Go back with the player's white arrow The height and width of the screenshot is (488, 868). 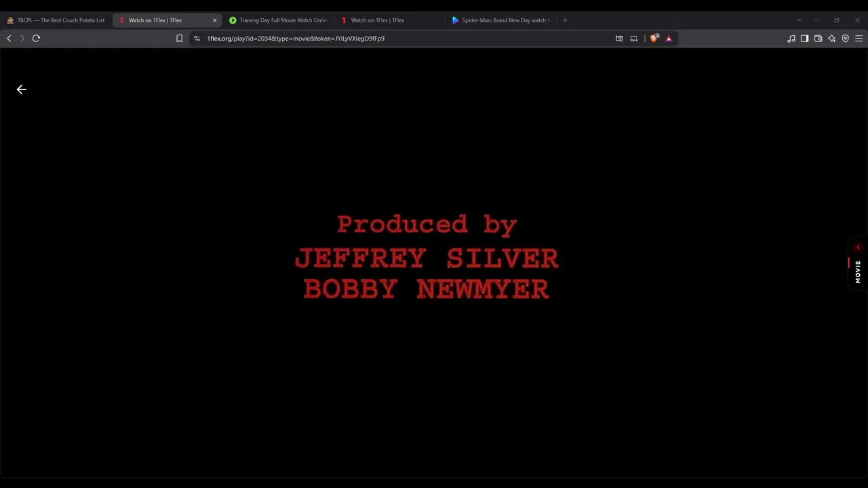click(22, 89)
